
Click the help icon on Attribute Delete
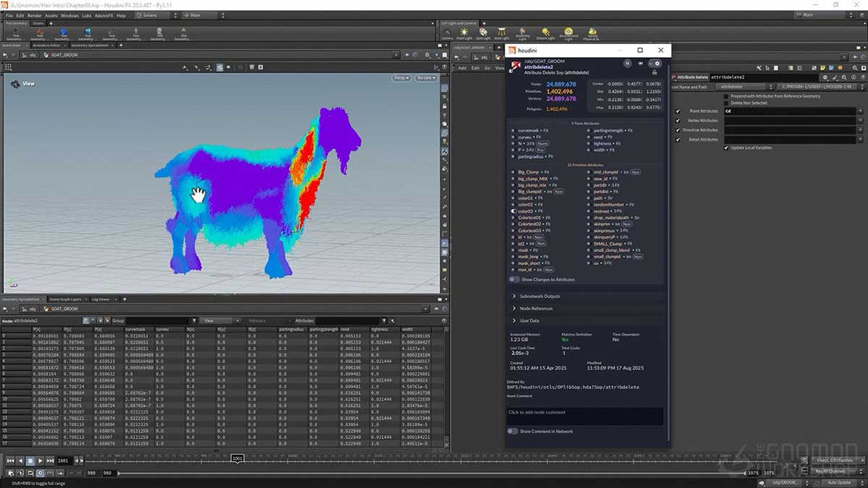pos(863,77)
